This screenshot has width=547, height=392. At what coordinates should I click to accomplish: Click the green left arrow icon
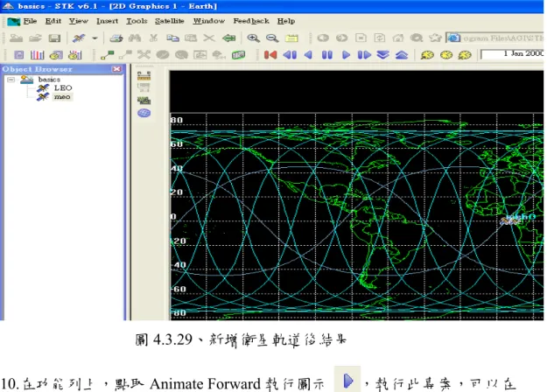pyautogui.click(x=228, y=38)
